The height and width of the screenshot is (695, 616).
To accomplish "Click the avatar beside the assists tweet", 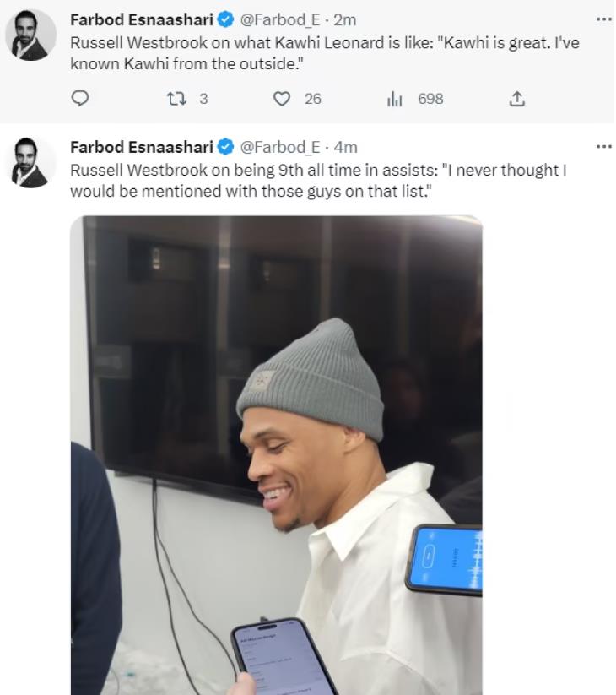I will [x=33, y=163].
